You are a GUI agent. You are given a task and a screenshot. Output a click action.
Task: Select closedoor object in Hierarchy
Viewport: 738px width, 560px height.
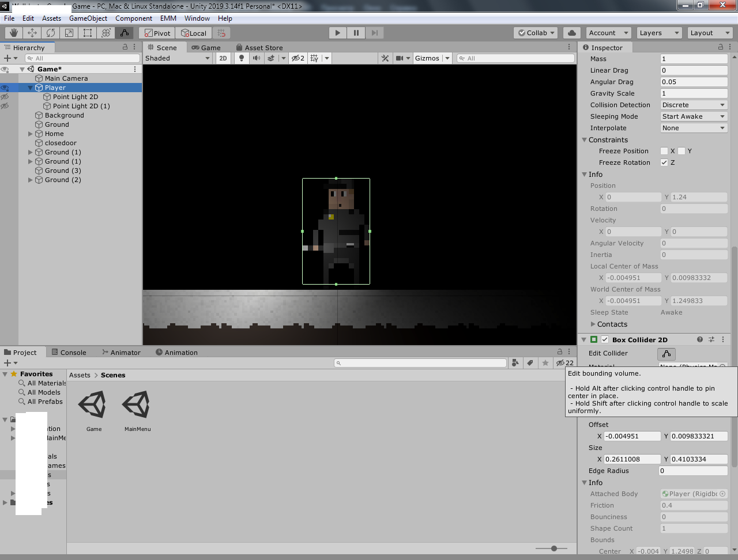click(61, 143)
